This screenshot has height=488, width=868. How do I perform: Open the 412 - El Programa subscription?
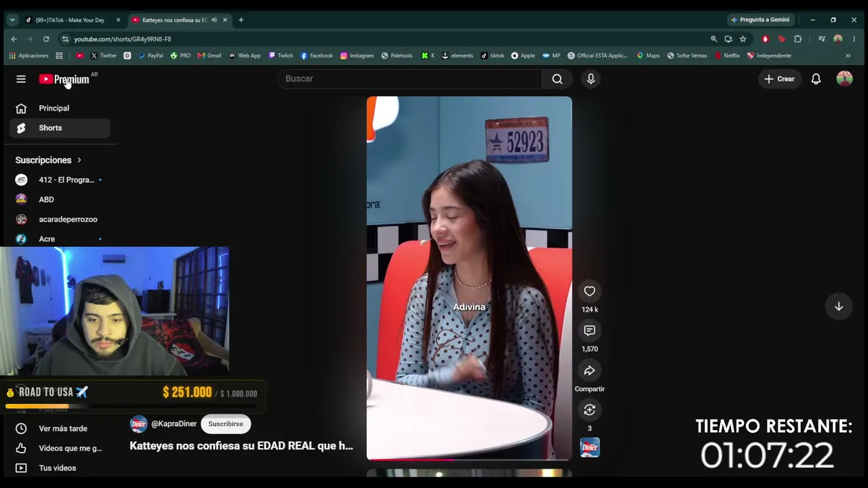[60, 180]
